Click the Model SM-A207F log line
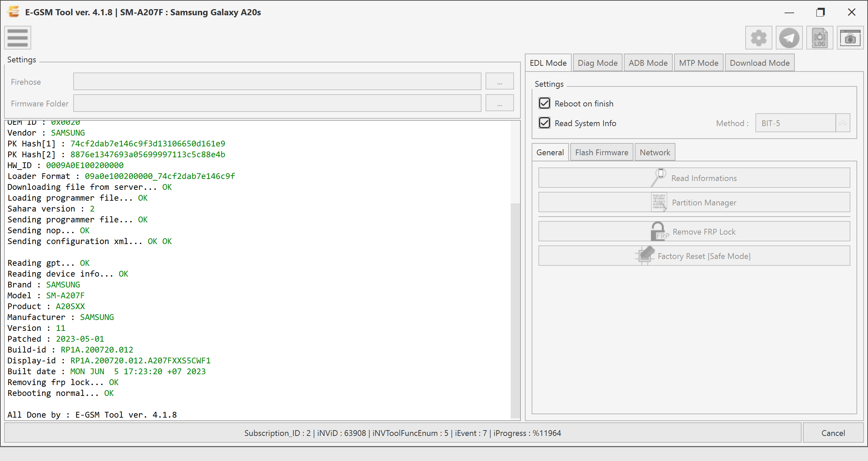 point(46,296)
